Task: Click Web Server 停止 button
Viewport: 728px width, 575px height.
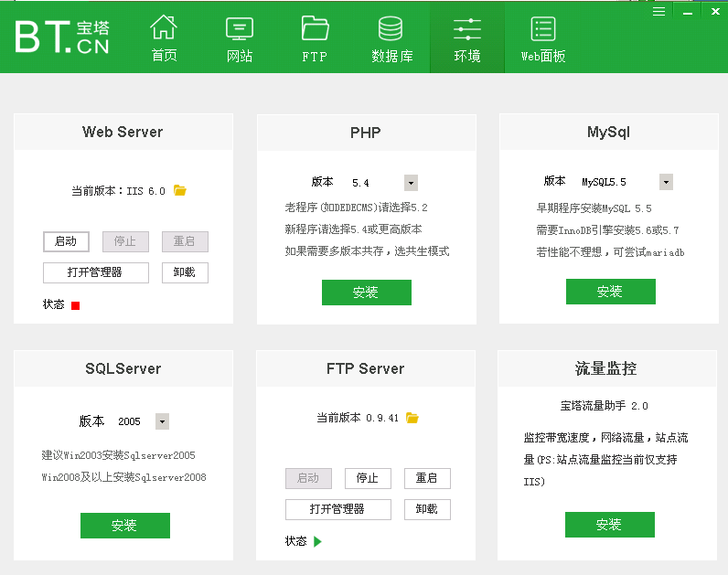Action: [125, 241]
